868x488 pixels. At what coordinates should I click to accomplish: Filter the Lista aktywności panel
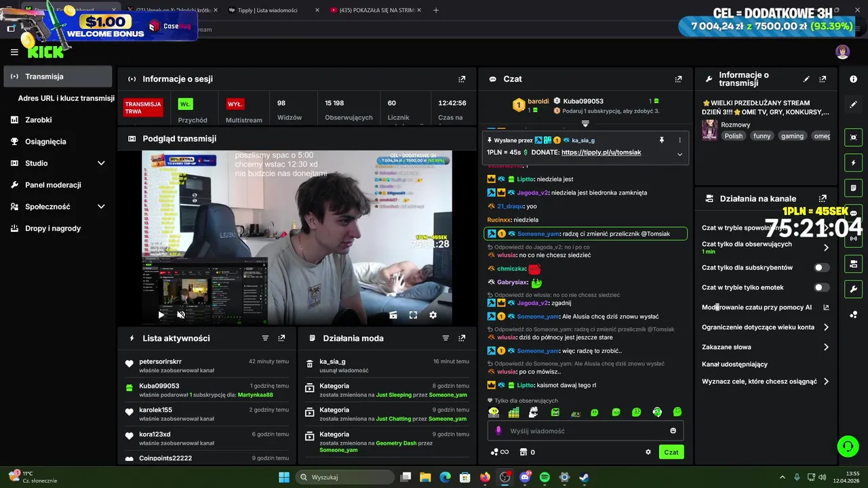[265, 338]
